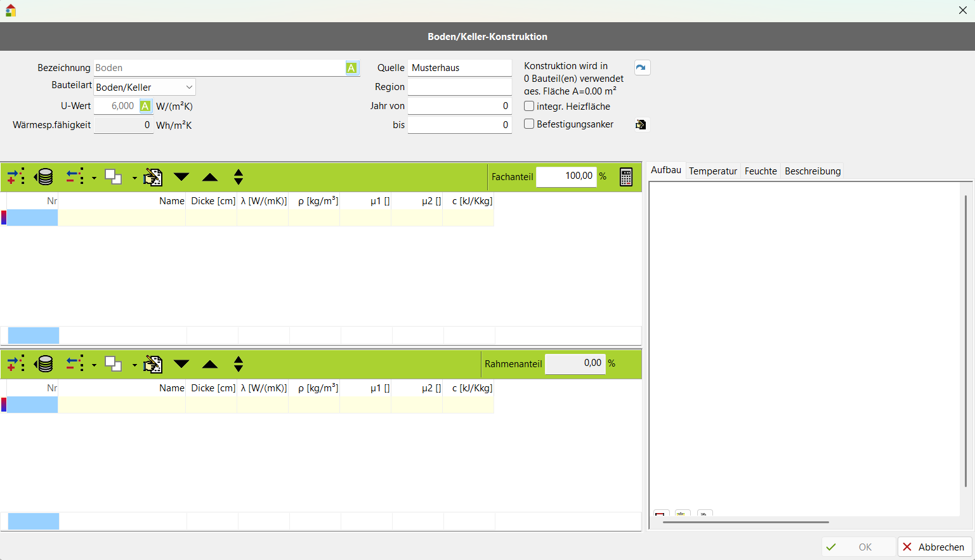The height and width of the screenshot is (560, 975).
Task: Edit layer notes icon in the Rahmenanteil toolbar
Action: 153,363
